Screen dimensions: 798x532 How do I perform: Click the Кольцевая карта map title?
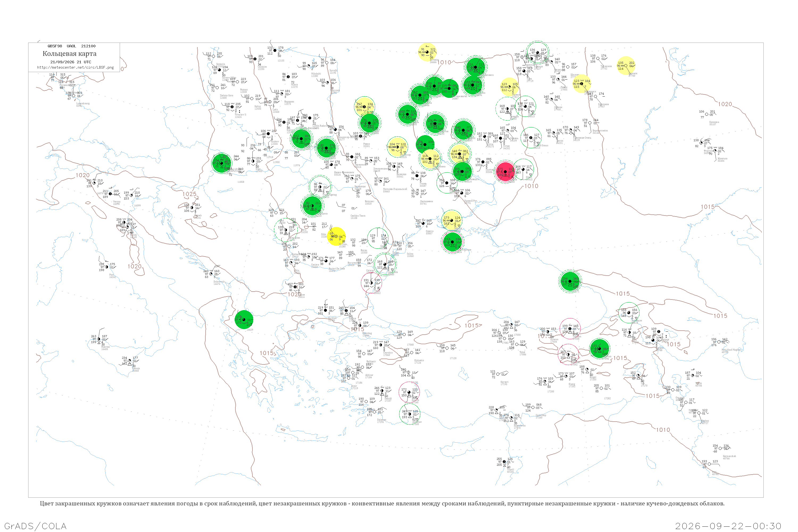(x=69, y=54)
